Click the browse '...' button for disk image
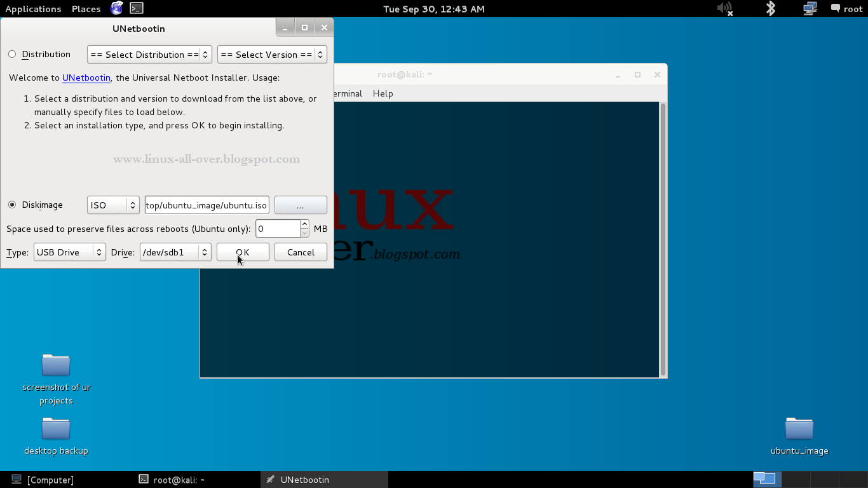 [x=301, y=205]
